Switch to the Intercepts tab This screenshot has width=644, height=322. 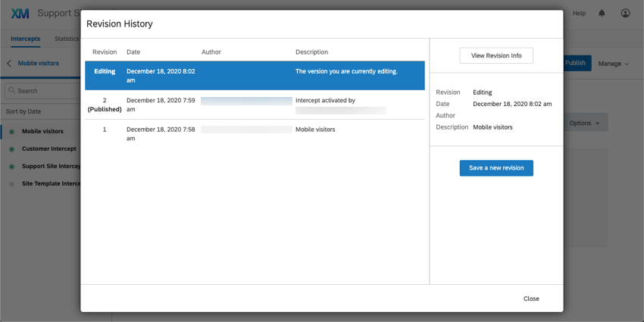pyautogui.click(x=25, y=39)
